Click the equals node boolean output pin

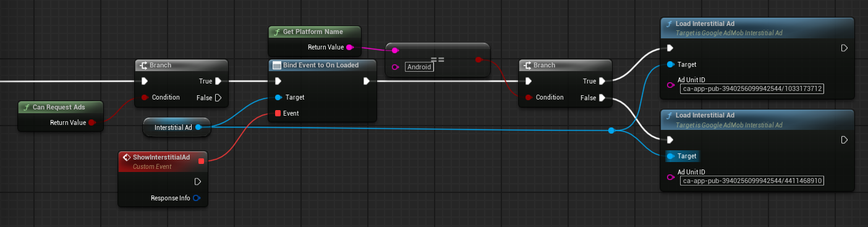click(478, 59)
